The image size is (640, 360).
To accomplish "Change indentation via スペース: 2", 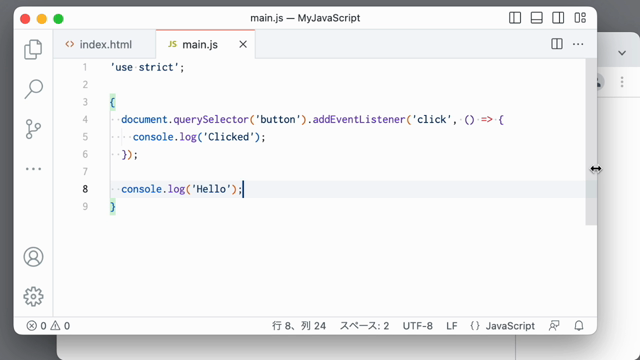I will pyautogui.click(x=364, y=326).
